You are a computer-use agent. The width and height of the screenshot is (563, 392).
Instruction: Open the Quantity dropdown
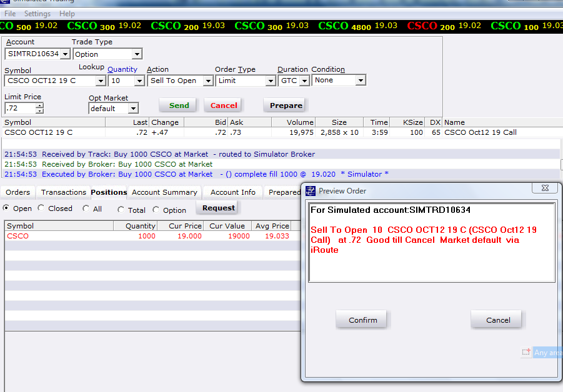pyautogui.click(x=140, y=81)
